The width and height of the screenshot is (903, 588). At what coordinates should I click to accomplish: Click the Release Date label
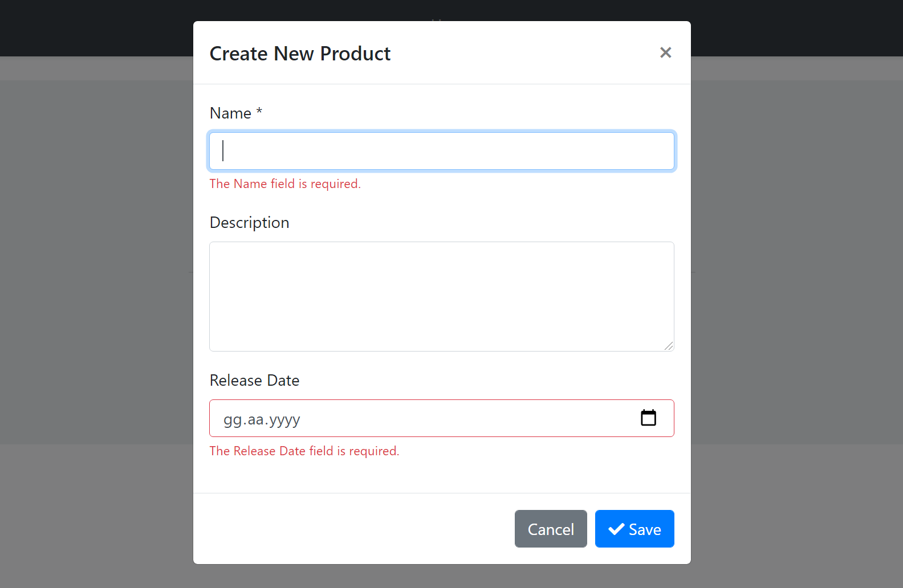[x=254, y=381]
